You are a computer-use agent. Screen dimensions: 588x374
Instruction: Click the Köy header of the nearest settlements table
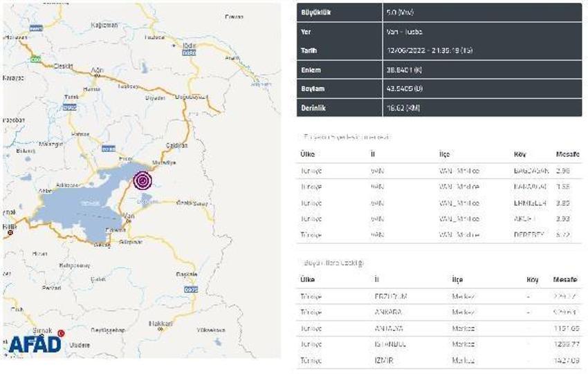[520, 154]
